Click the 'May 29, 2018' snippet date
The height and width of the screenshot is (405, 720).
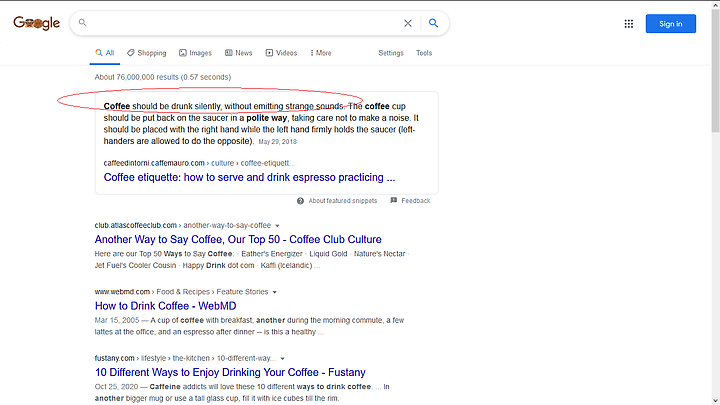coord(277,142)
